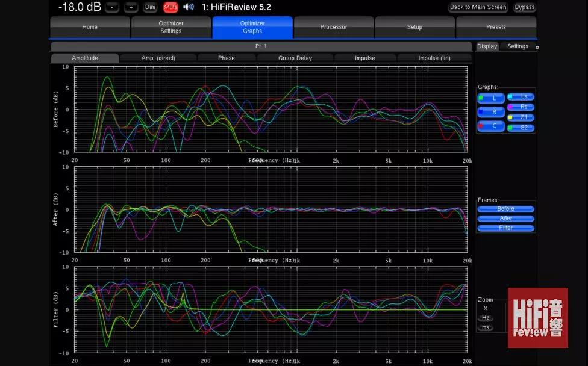This screenshot has width=588, height=366.
Task: Hide the C channel graph
Action: tap(490, 126)
